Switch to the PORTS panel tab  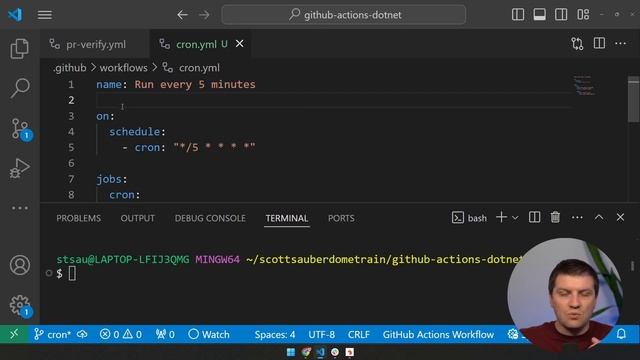(341, 218)
